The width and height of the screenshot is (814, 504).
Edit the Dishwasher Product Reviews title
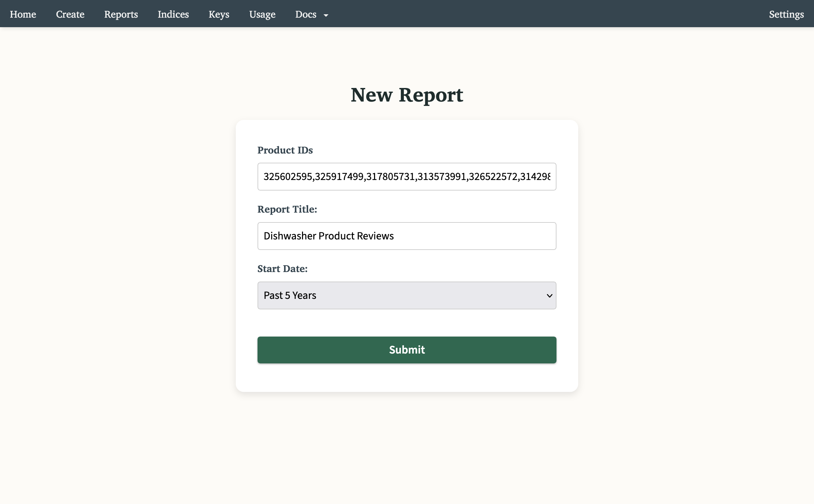pos(407,236)
